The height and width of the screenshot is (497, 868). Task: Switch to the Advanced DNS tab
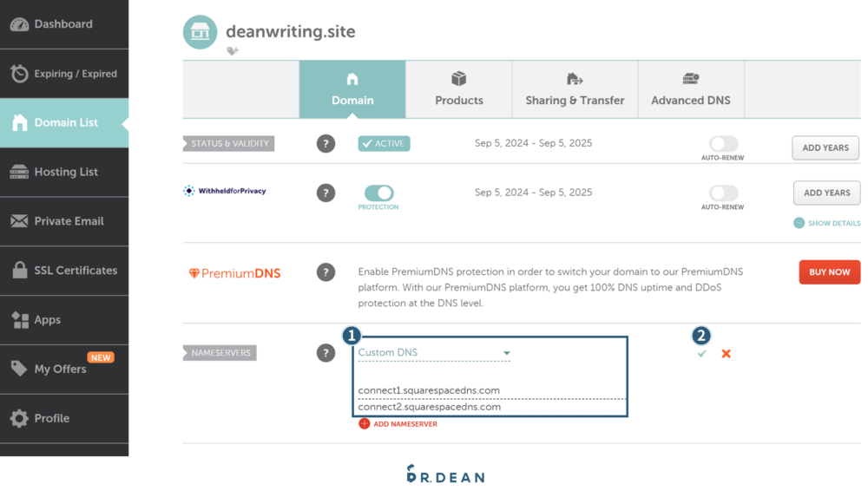click(691, 89)
